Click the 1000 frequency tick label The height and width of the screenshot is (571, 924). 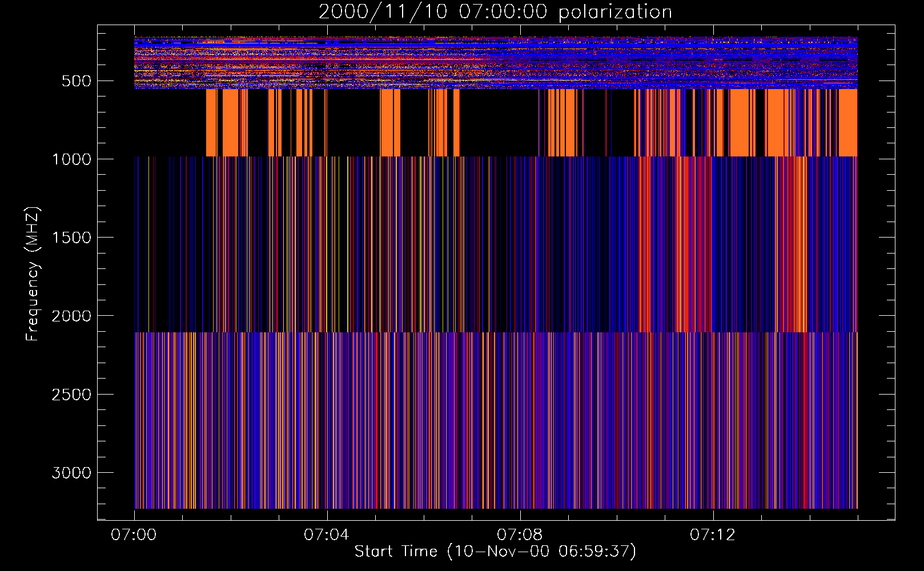[71, 159]
